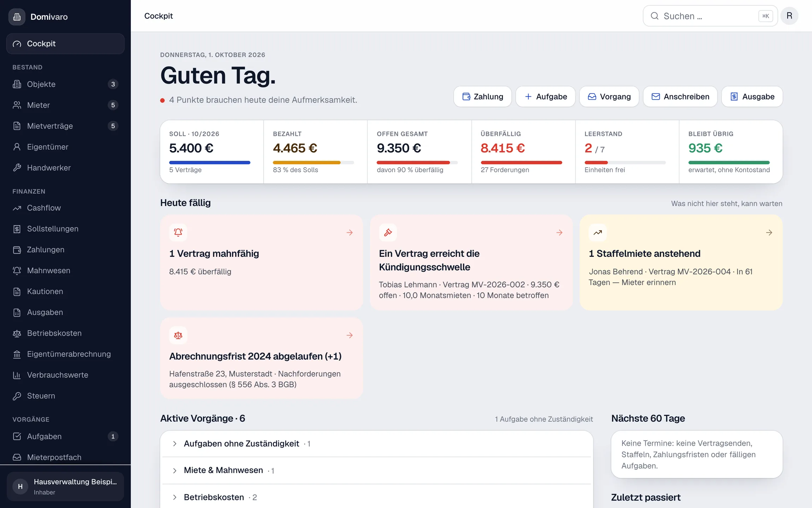
Task: Focus the Suchen search field
Action: pos(710,16)
